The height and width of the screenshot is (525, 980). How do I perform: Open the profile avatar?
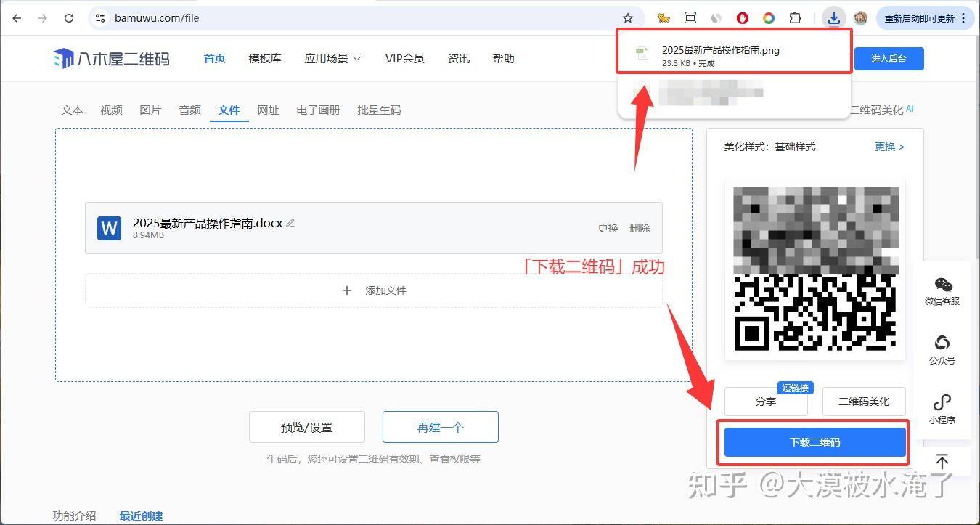[861, 18]
